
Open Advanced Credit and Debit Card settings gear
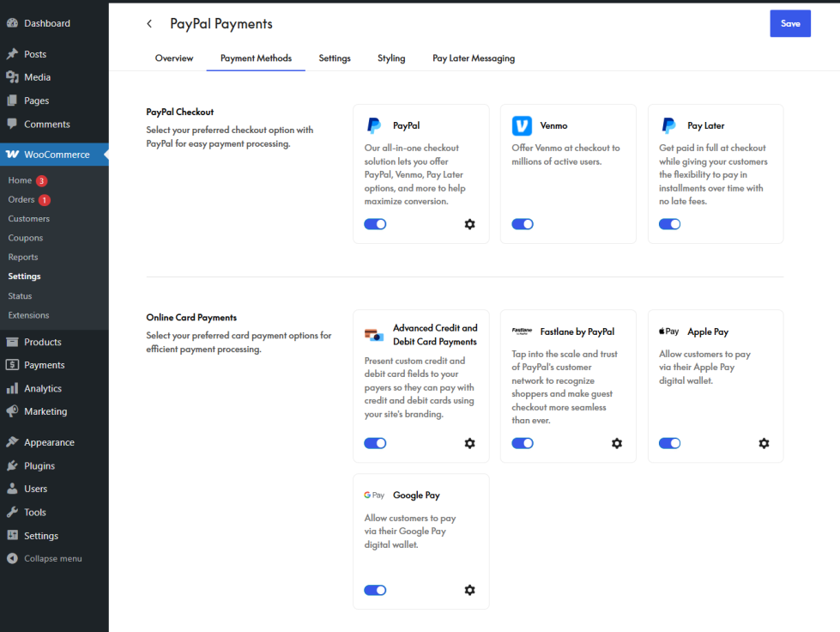[469, 443]
